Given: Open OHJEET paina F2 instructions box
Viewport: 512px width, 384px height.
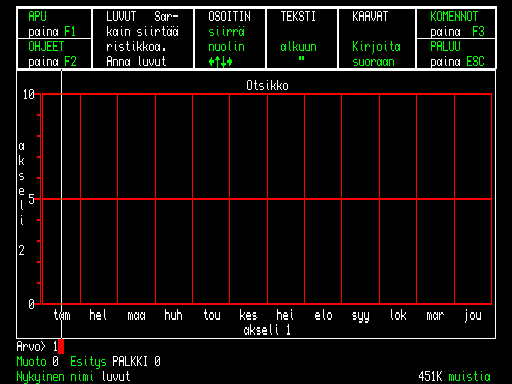Looking at the screenshot, I should pos(54,54).
